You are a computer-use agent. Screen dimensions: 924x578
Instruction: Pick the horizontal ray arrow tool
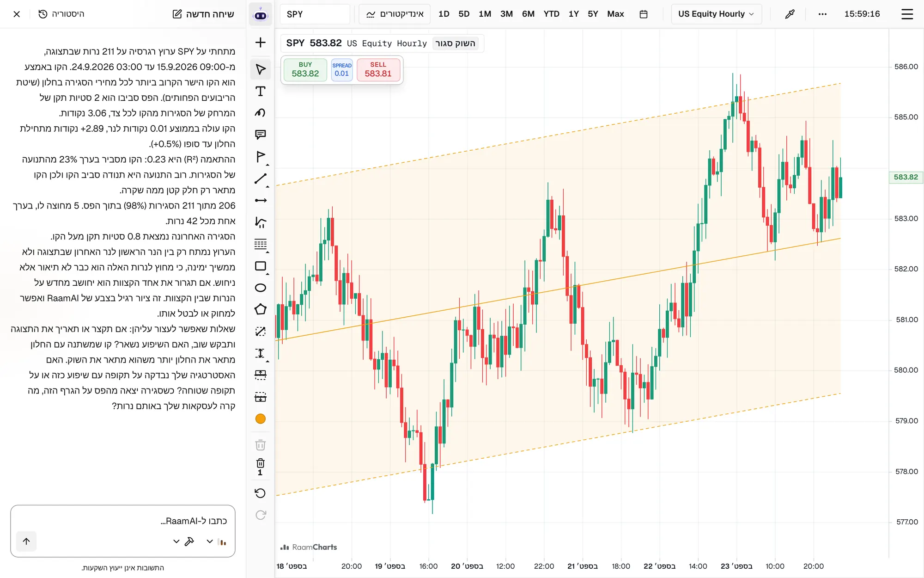coord(261,200)
